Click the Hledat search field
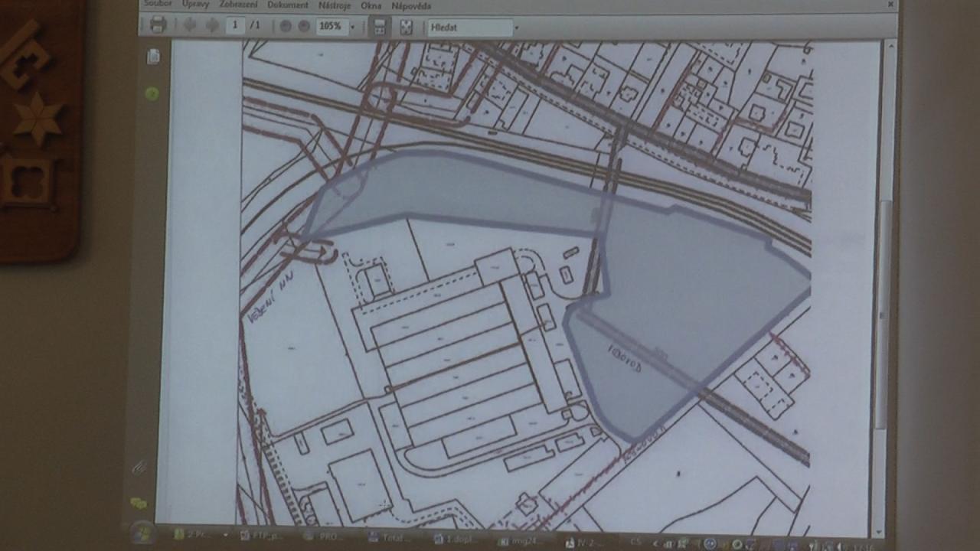The image size is (980, 551). point(469,28)
